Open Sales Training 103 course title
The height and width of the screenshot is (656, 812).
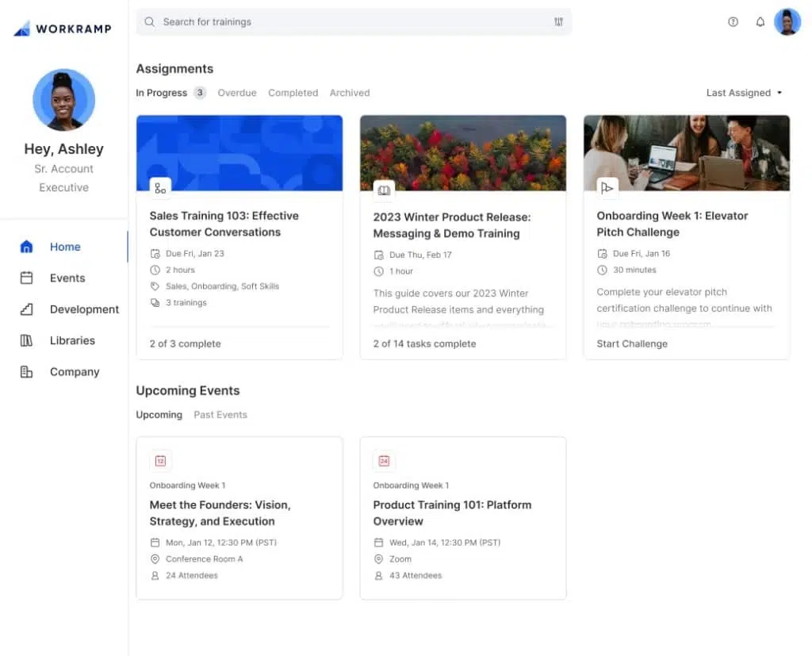(224, 224)
